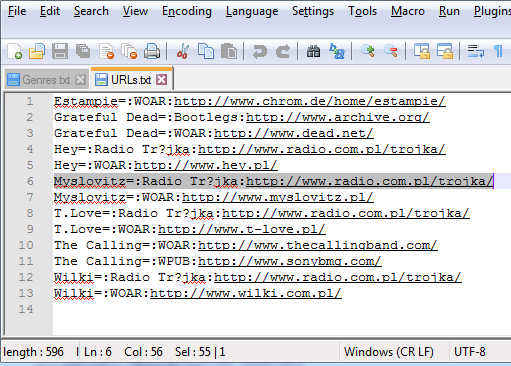Click the Copy toolbar icon
The width and height of the screenshot is (511, 366).
click(206, 52)
